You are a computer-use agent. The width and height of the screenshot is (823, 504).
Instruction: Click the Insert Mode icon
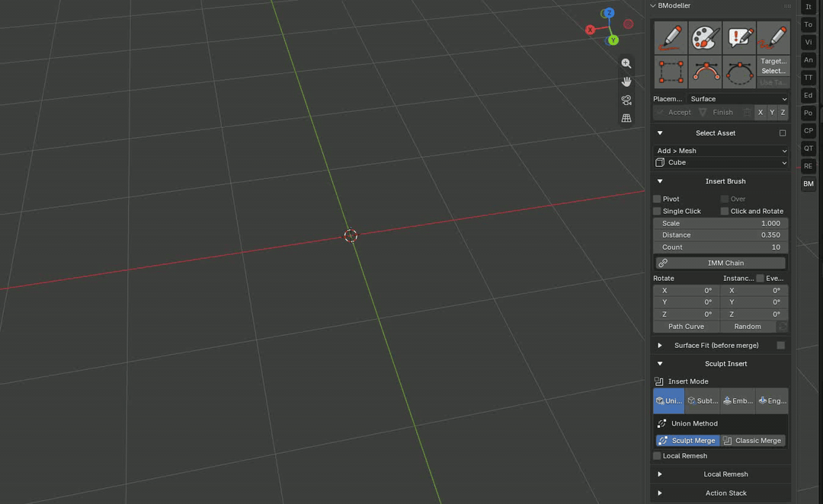659,381
